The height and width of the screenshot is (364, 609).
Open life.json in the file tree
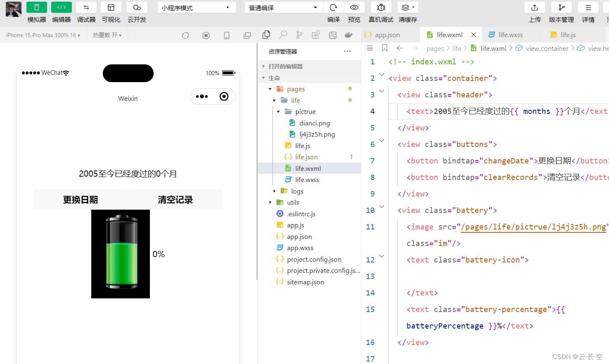click(310, 157)
